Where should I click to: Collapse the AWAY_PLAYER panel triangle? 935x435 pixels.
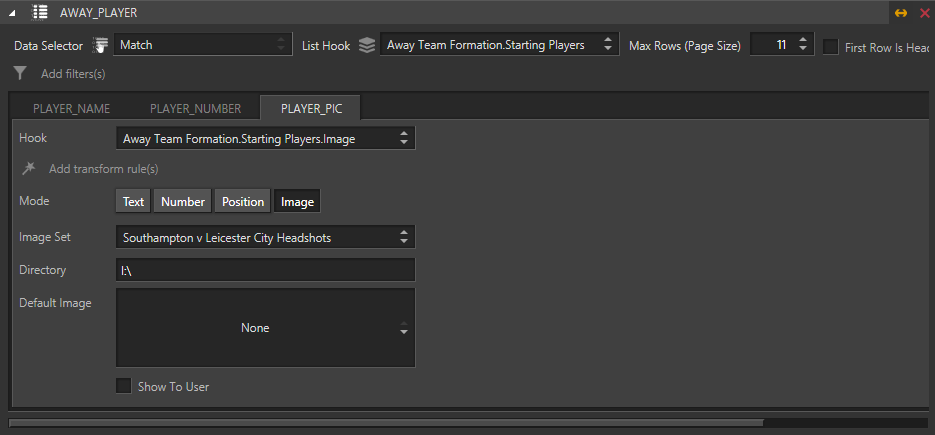click(13, 13)
